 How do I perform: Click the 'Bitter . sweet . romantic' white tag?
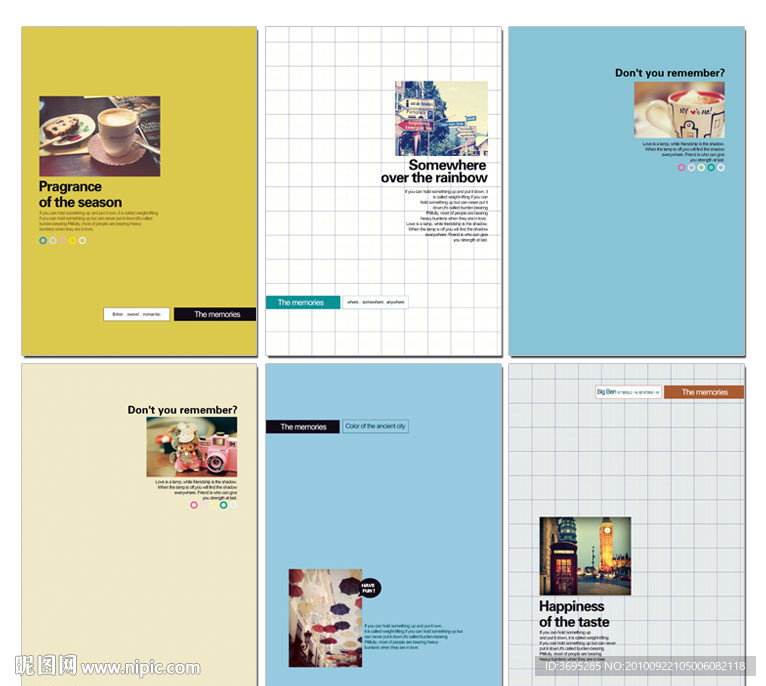[x=136, y=314]
